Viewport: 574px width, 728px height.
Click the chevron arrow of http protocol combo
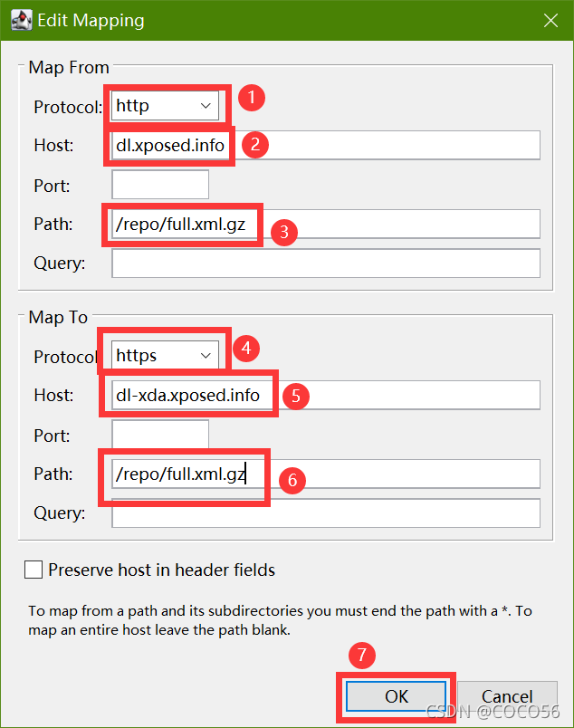coord(206,106)
